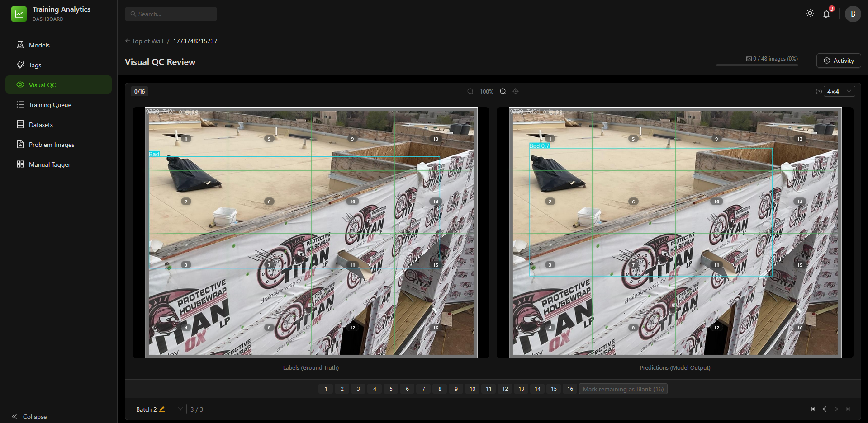Zoom in with the magnifier plus icon
The width and height of the screenshot is (868, 423).
click(503, 91)
